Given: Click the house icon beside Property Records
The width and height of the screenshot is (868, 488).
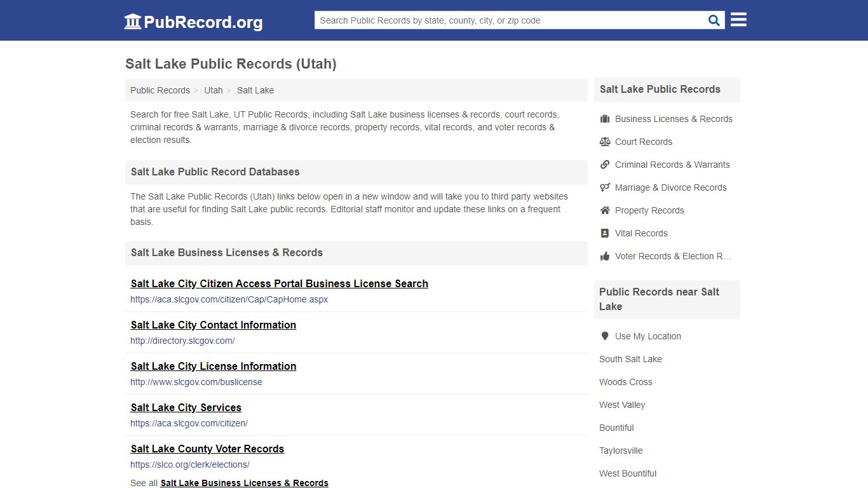Looking at the screenshot, I should (605, 210).
